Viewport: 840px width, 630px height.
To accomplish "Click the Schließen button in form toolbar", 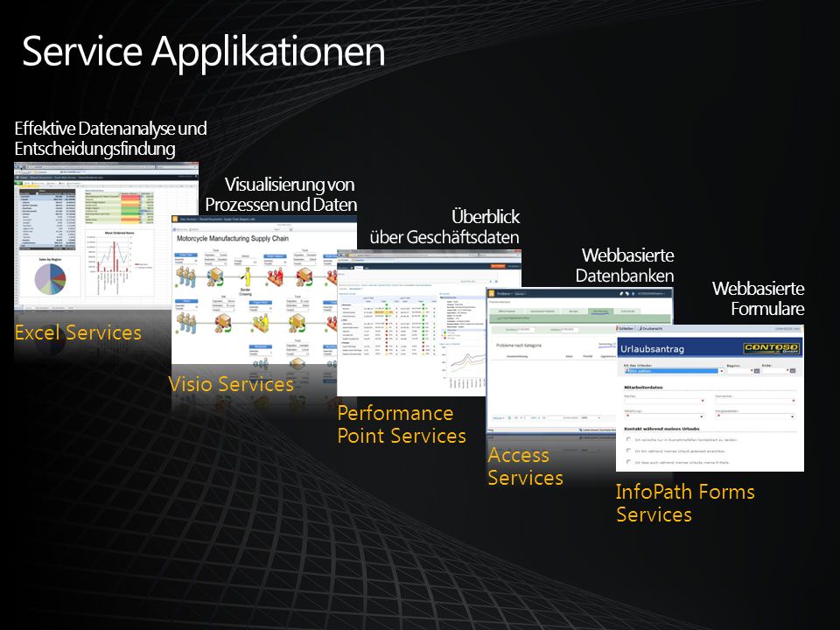I will 625,328.
